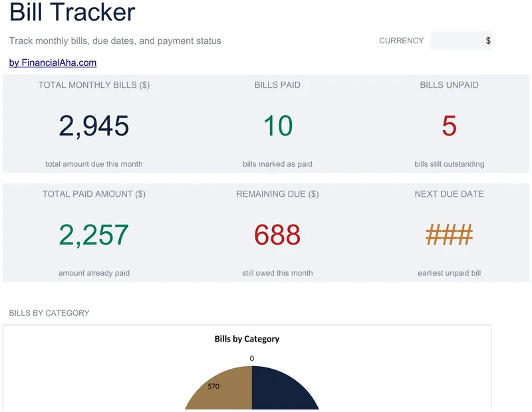
Task: Click 'earliest unpaid bill' caption
Action: (450, 273)
